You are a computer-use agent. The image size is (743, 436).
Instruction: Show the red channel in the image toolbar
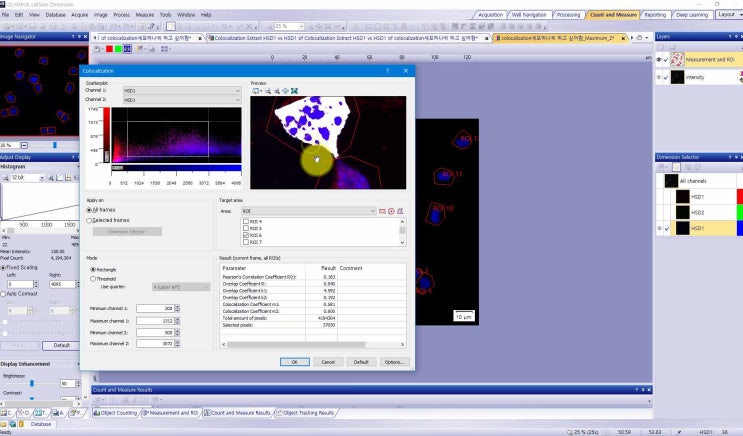coord(109,49)
